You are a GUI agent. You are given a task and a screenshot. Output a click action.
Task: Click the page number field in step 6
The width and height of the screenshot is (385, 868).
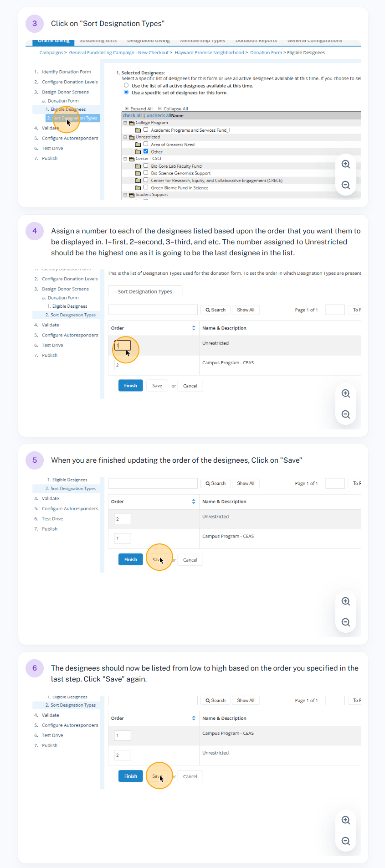pos(335,700)
